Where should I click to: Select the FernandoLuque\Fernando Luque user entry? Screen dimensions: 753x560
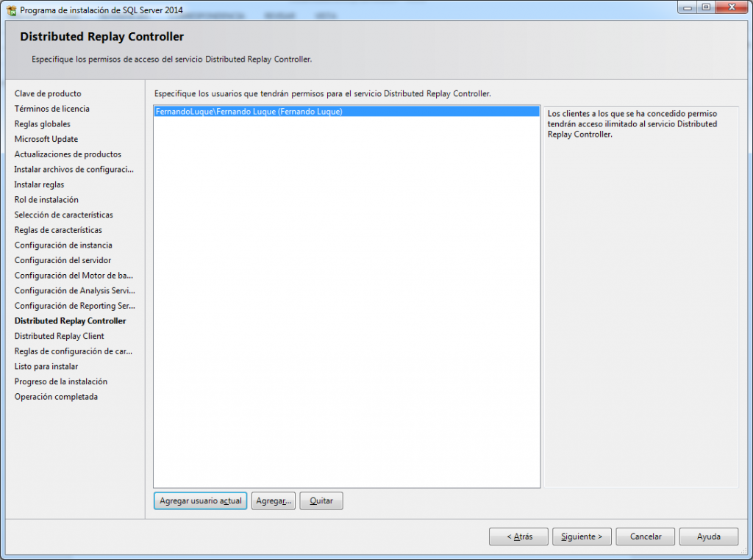tap(347, 111)
